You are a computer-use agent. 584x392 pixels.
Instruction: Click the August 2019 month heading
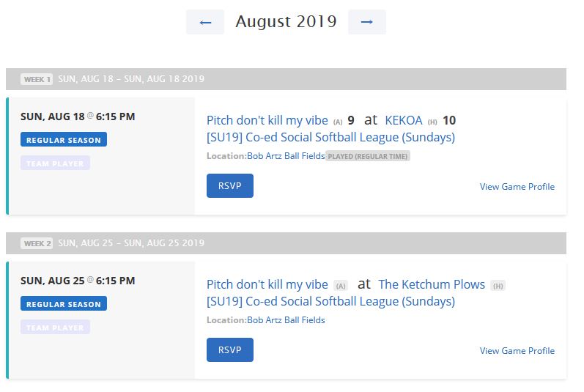click(286, 22)
